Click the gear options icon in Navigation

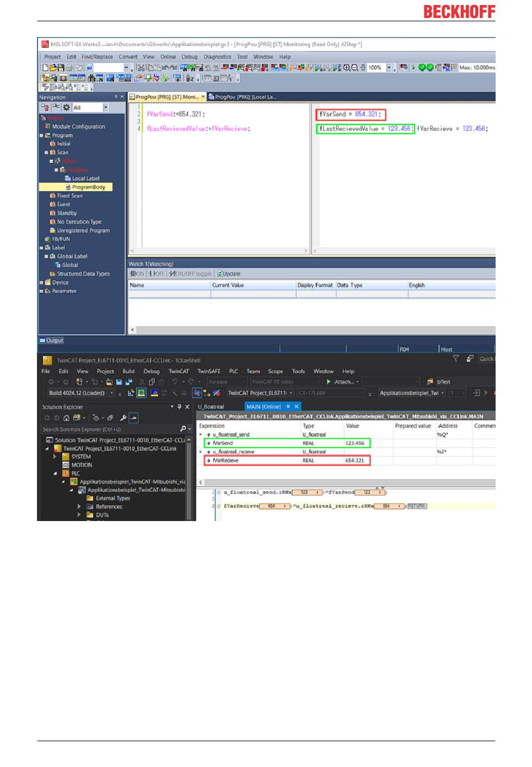pyautogui.click(x=67, y=107)
